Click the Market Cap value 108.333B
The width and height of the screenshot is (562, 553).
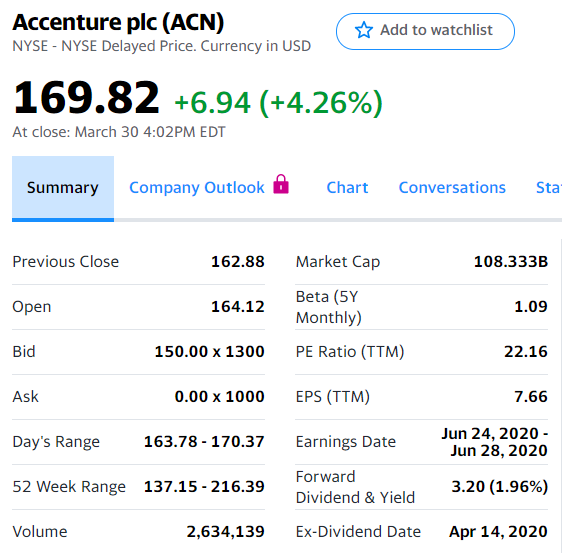pyautogui.click(x=511, y=262)
